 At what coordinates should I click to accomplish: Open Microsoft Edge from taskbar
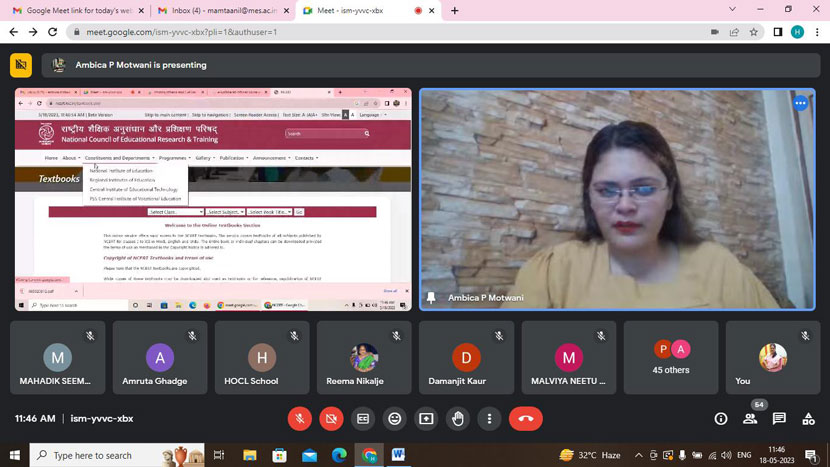coord(339,455)
